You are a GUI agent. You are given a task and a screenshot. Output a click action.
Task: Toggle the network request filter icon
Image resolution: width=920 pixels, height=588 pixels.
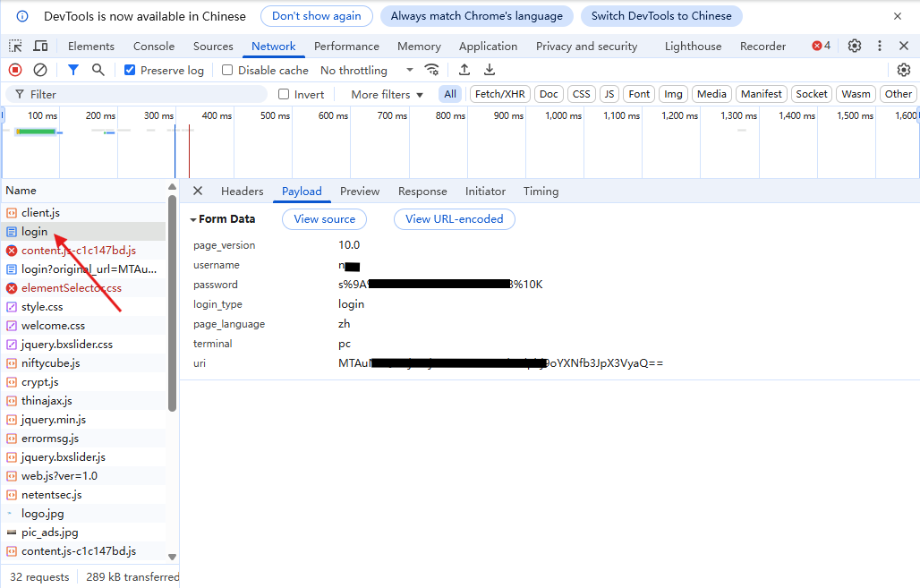click(x=73, y=69)
